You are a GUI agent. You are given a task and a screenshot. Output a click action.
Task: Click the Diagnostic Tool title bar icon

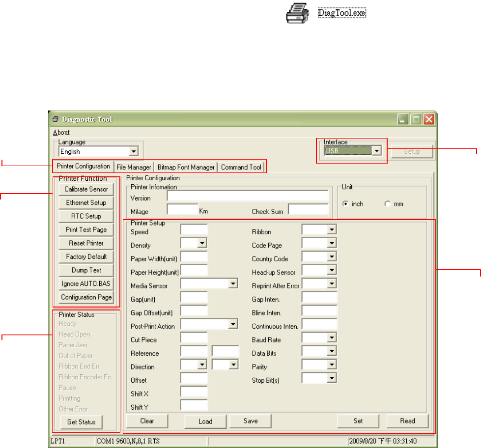tap(56, 119)
